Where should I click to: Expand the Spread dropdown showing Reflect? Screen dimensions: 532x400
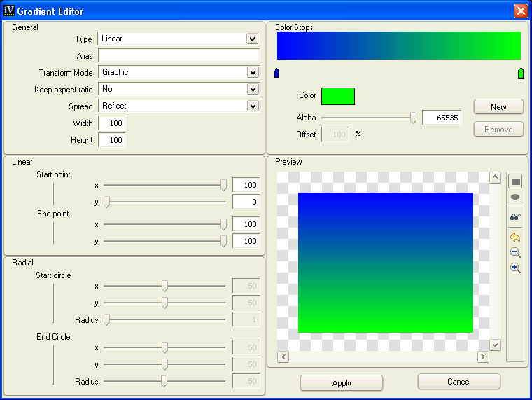[252, 106]
